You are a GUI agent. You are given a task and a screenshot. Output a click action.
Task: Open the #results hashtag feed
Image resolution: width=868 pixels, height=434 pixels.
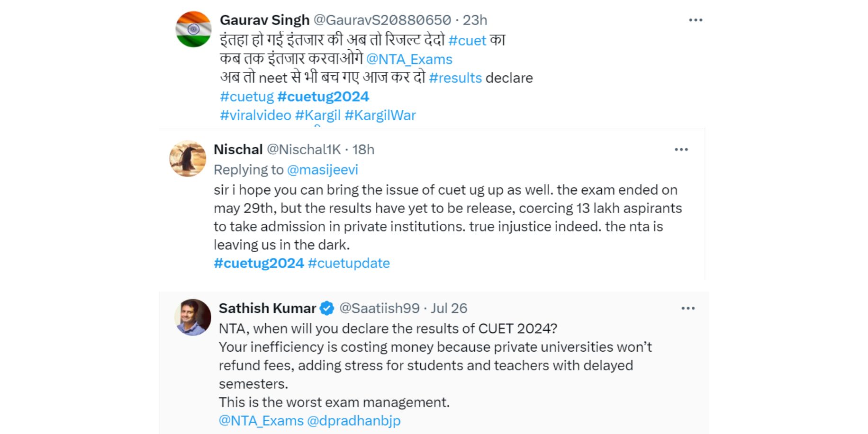tap(455, 78)
